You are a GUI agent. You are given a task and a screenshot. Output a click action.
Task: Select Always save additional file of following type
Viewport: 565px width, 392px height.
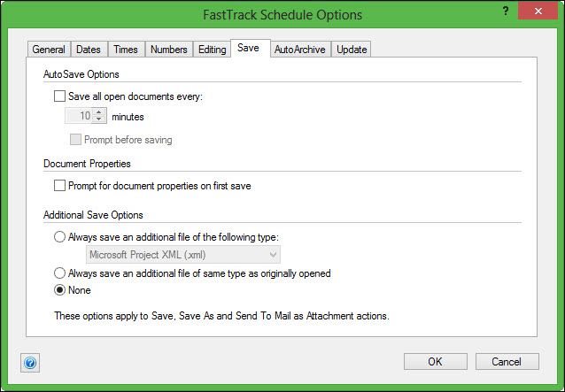click(x=60, y=237)
